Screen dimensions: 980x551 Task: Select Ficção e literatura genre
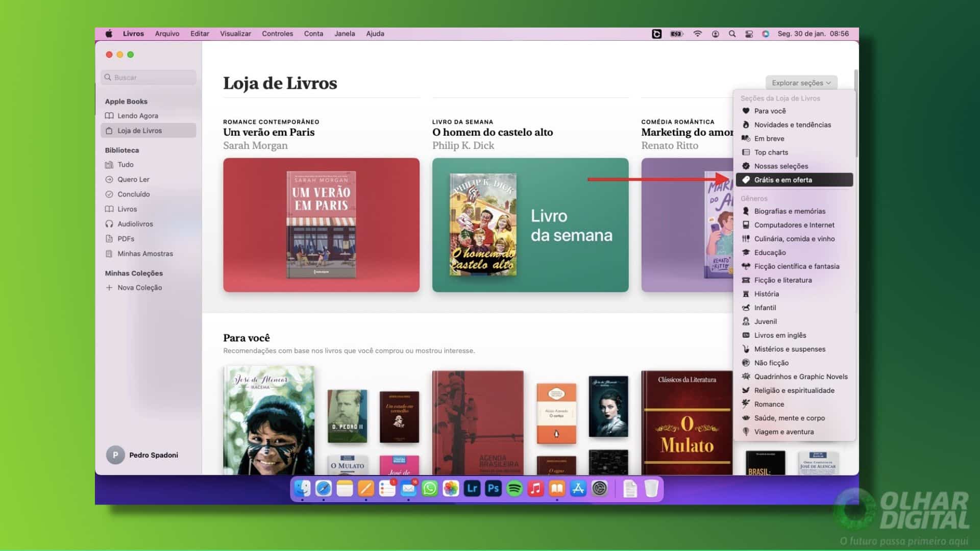[x=794, y=280]
